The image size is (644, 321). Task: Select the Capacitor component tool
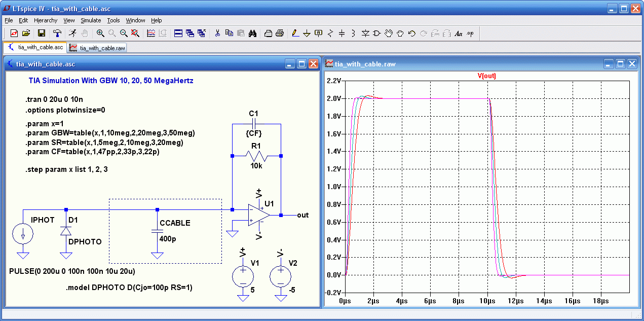coord(342,33)
